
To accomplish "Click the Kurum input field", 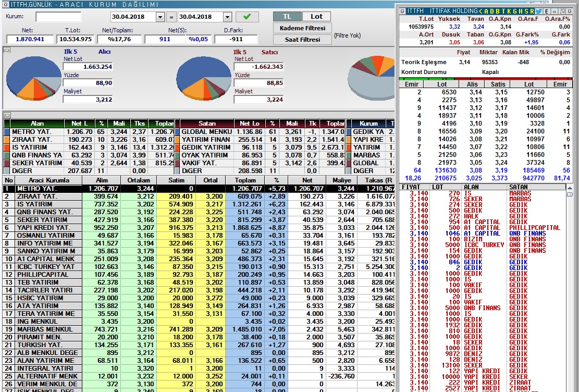I will coord(58,17).
